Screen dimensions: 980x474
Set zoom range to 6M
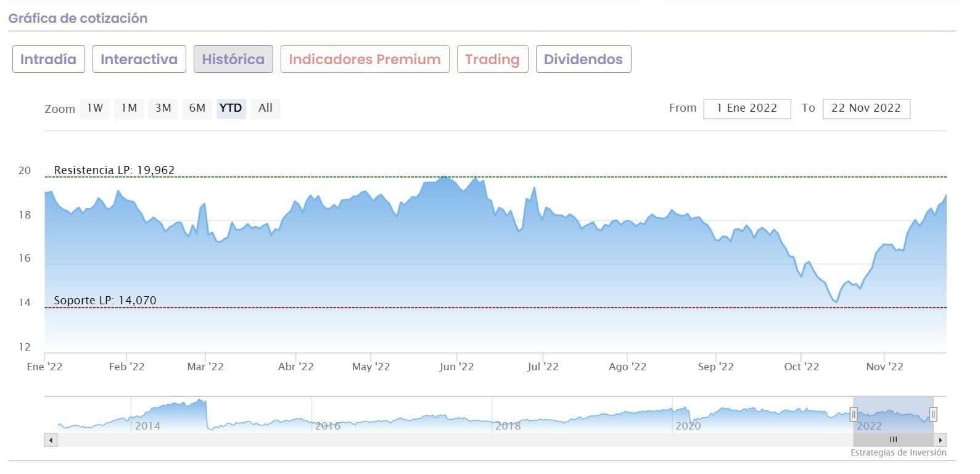point(197,108)
